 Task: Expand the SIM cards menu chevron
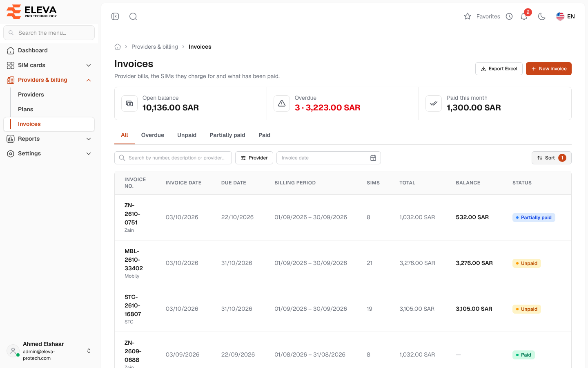coord(89,65)
